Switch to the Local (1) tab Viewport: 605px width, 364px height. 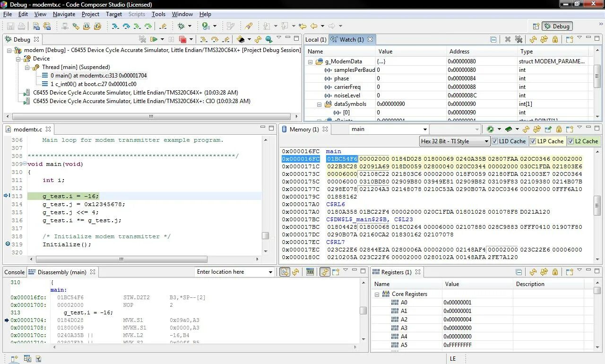pos(315,40)
